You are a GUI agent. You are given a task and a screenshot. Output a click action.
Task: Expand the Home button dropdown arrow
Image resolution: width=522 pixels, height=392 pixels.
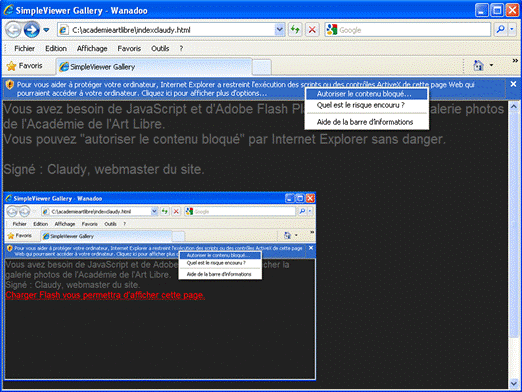point(491,66)
